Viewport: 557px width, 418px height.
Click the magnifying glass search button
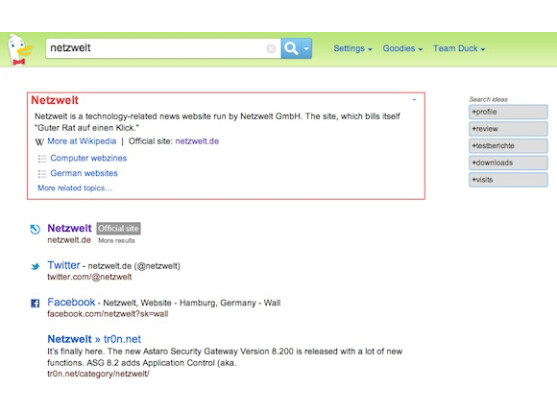pyautogui.click(x=291, y=48)
